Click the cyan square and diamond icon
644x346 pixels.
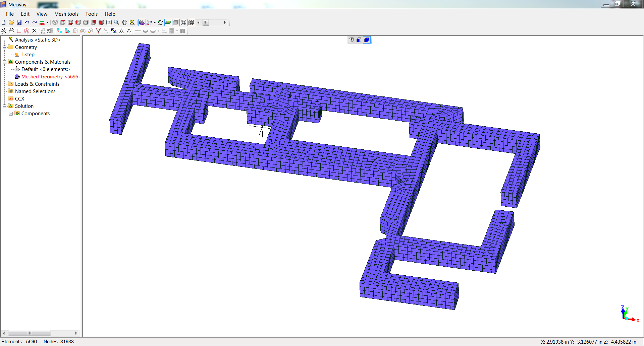(67, 31)
